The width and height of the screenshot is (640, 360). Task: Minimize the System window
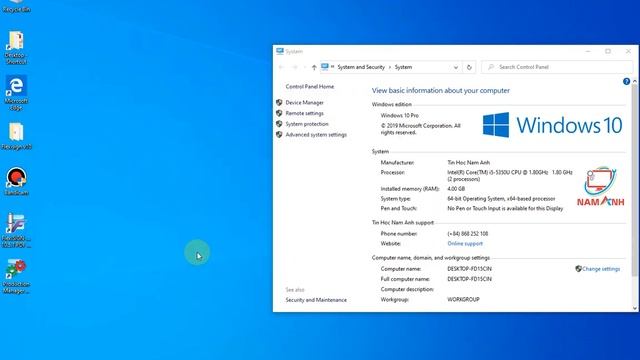tap(588, 51)
